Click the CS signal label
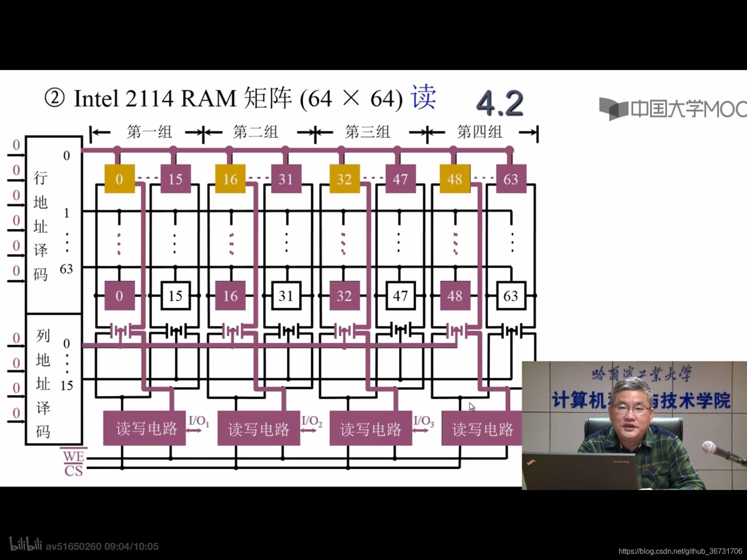 74,471
